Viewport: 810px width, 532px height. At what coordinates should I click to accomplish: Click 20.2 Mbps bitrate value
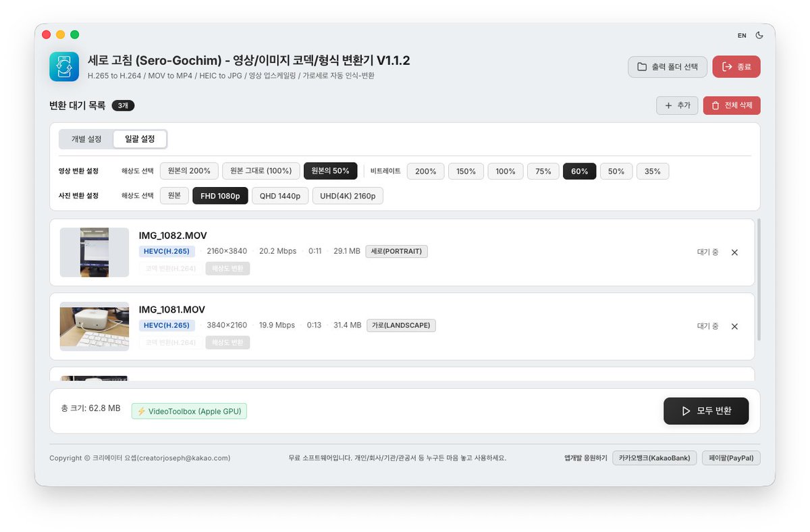coord(277,251)
